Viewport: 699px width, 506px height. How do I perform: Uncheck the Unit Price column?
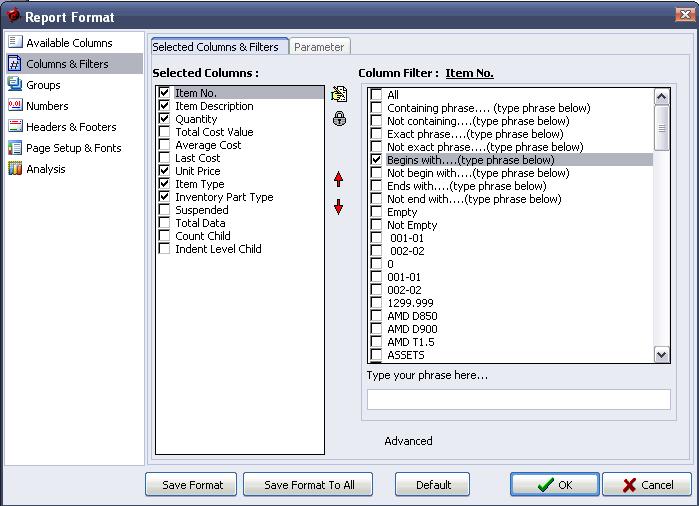[165, 171]
